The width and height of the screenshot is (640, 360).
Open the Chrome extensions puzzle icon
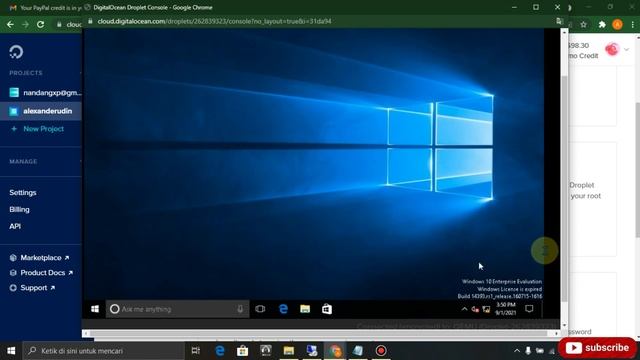[x=602, y=24]
